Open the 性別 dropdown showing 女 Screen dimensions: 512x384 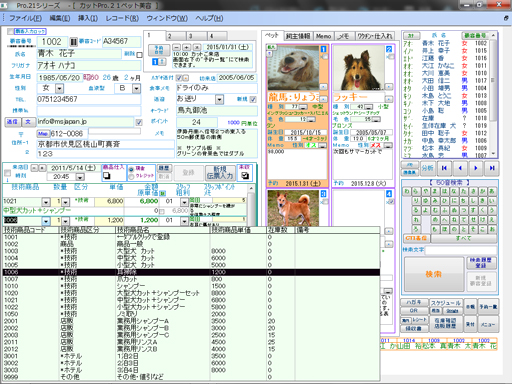[x=59, y=88]
